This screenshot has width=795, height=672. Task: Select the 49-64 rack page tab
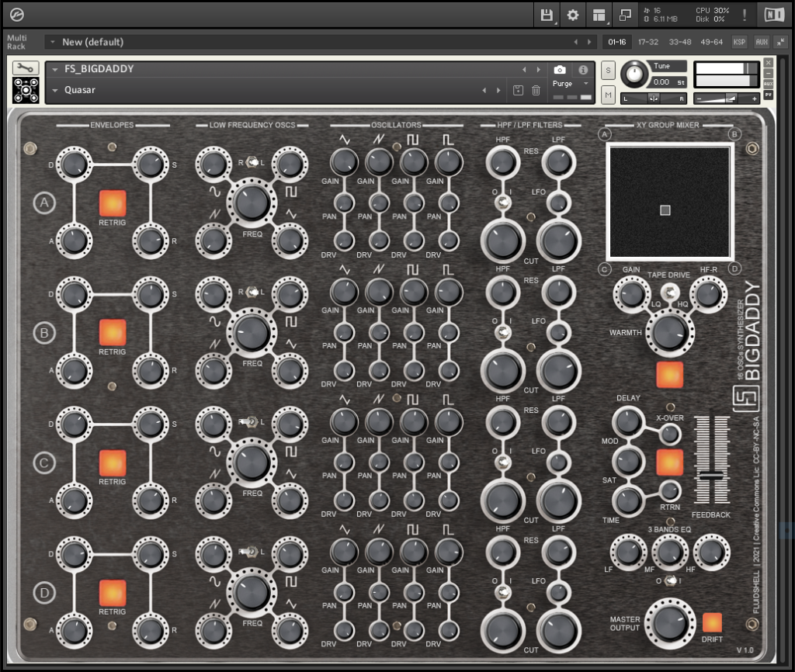(711, 42)
